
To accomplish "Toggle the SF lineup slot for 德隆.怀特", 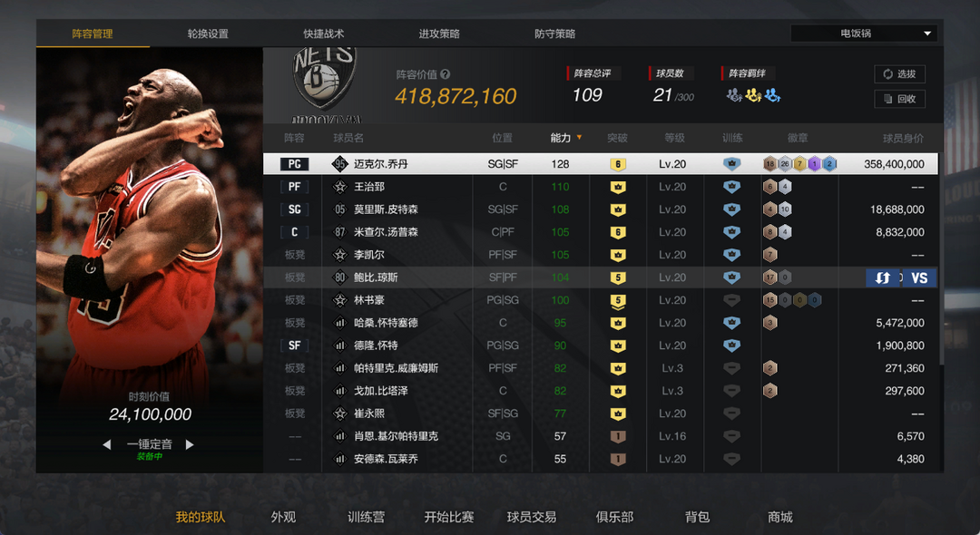I will pyautogui.click(x=294, y=345).
